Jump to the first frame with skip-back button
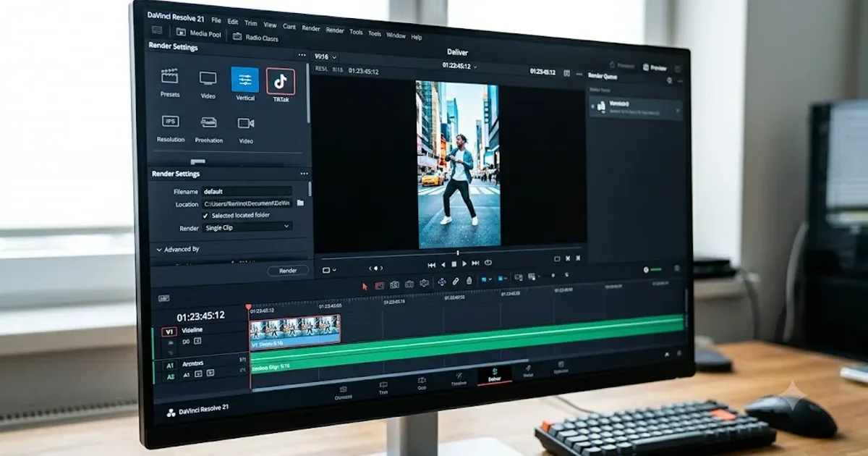Screen dimensions: 868x456 click(432, 264)
